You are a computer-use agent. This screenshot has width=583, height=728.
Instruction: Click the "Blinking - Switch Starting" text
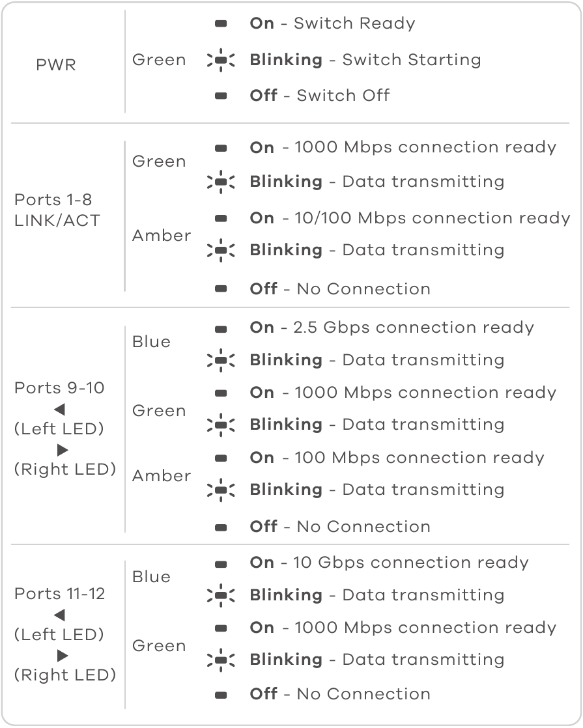point(365,60)
